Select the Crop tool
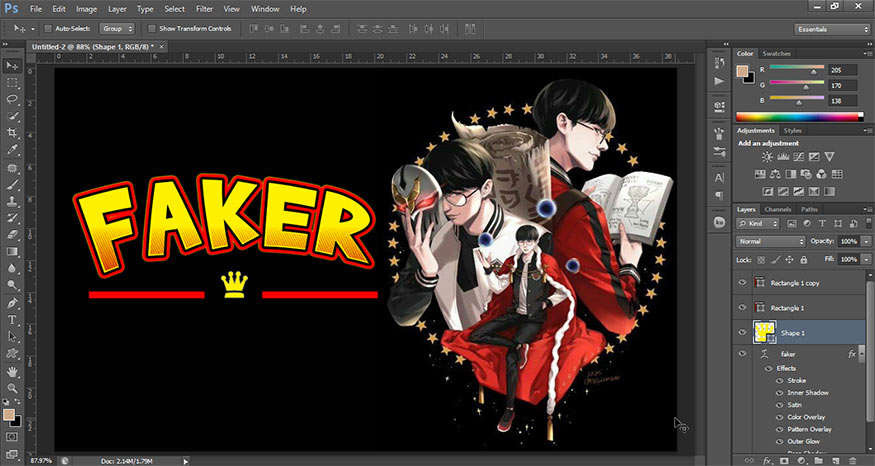This screenshot has width=875, height=466. tap(12, 133)
